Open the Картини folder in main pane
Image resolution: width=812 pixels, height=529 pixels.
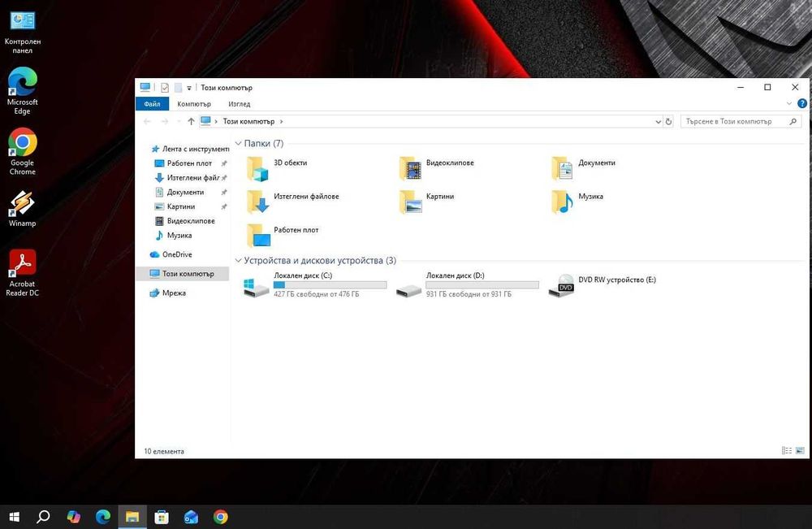pos(427,202)
